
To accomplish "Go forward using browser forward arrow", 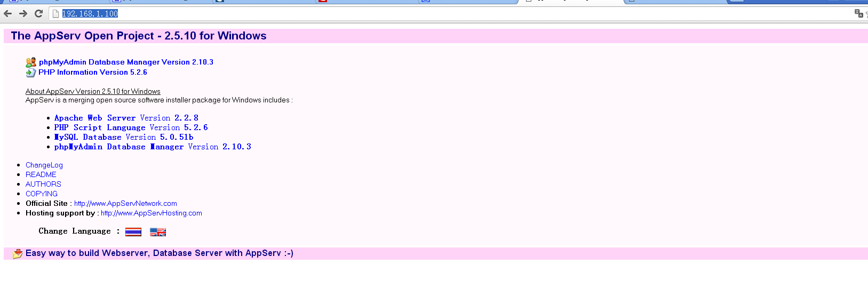I will coord(23,14).
